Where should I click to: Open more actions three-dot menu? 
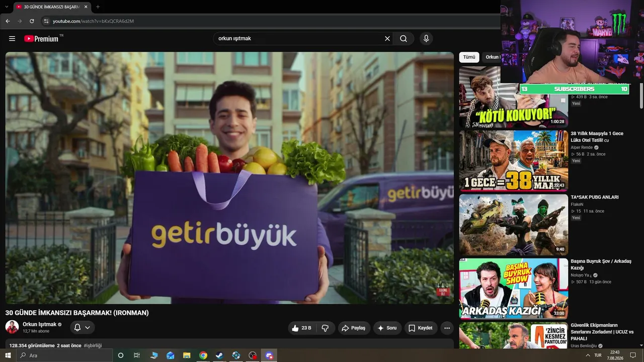coord(447,328)
